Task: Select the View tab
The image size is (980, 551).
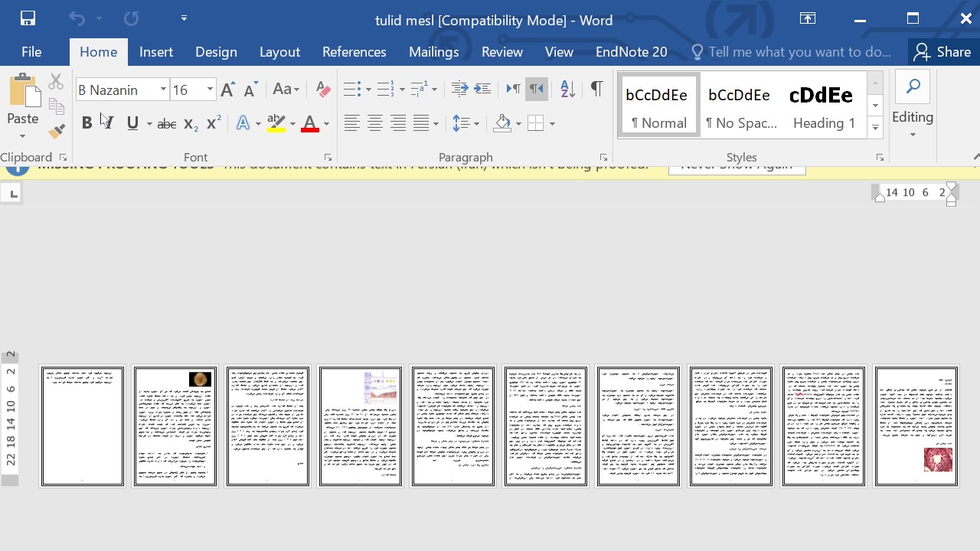Action: (x=559, y=52)
